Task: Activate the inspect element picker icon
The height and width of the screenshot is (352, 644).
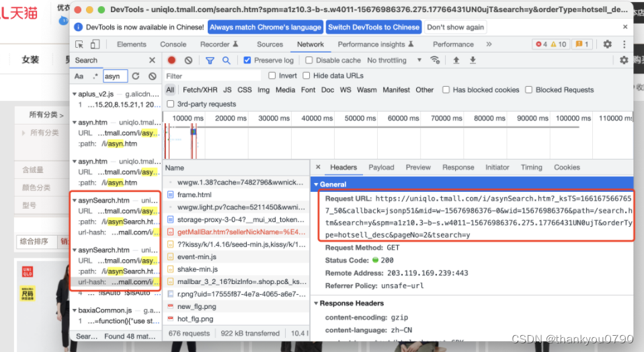Action: coord(79,44)
